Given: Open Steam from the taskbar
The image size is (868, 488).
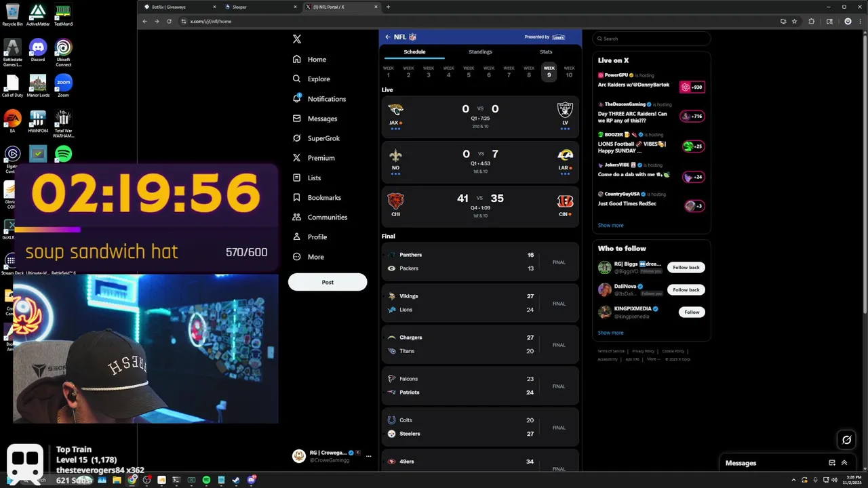Looking at the screenshot, I should pyautogui.click(x=236, y=480).
